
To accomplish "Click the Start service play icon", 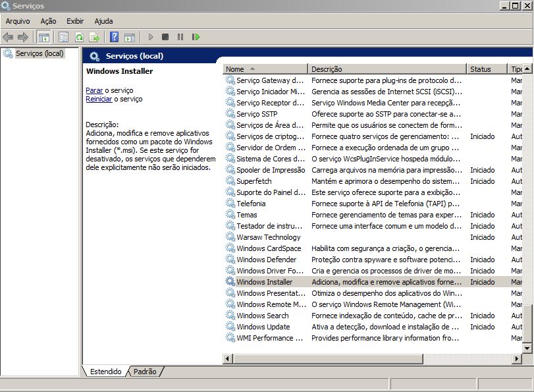I will (151, 37).
